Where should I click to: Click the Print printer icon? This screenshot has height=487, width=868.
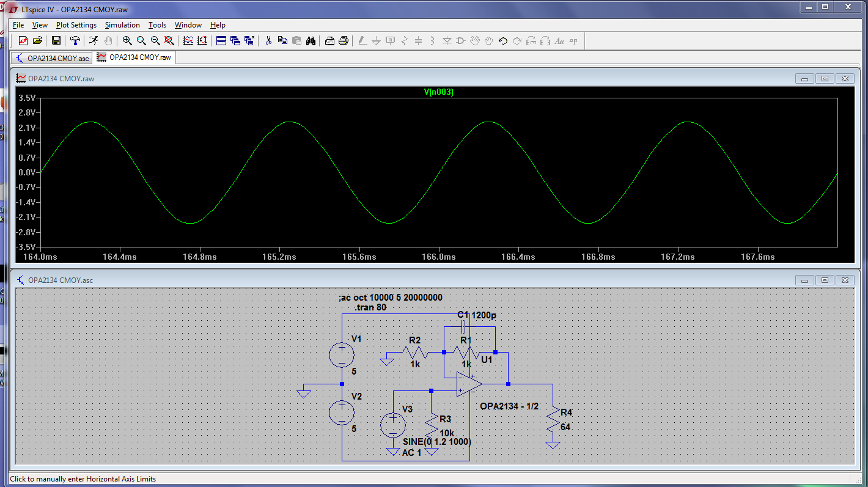click(344, 41)
